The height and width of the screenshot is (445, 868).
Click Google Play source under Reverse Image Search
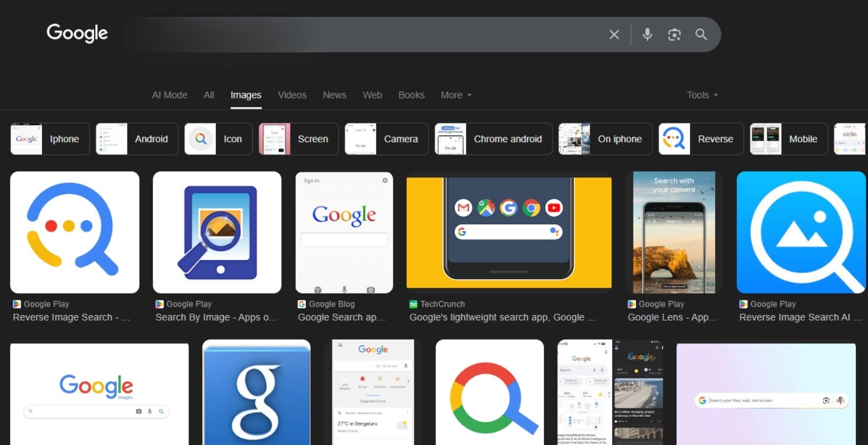[x=46, y=304]
